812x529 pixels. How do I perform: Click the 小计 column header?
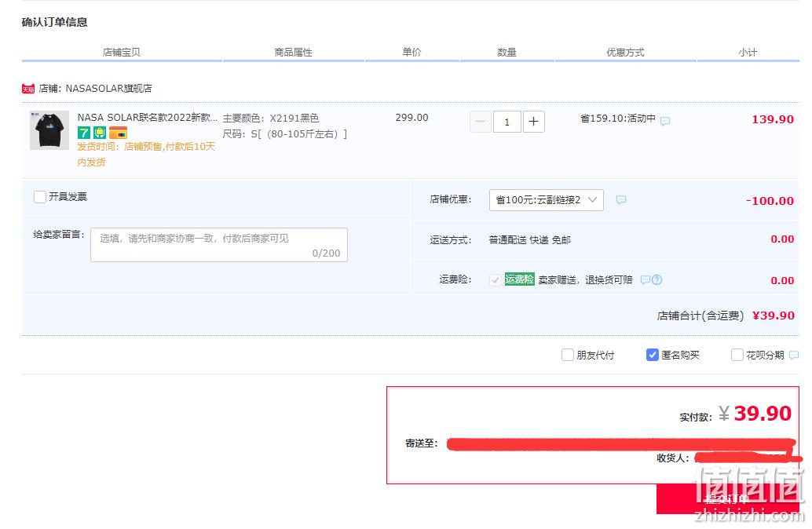[748, 53]
